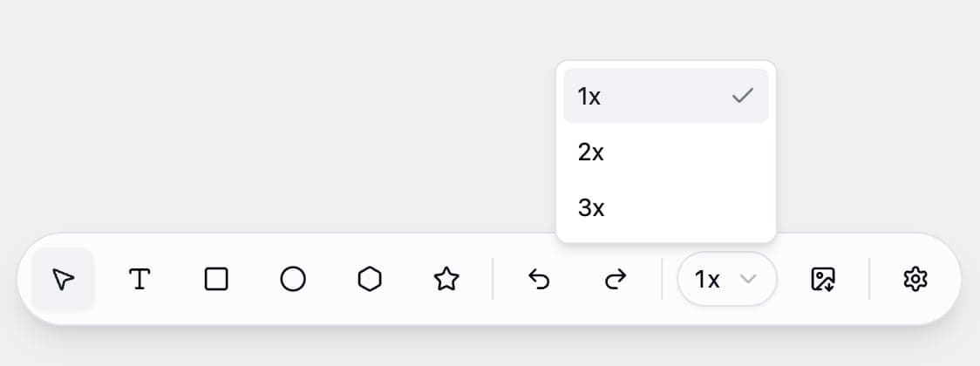This screenshot has width=980, height=366.
Task: Select the pointer selection tool
Action: [63, 280]
